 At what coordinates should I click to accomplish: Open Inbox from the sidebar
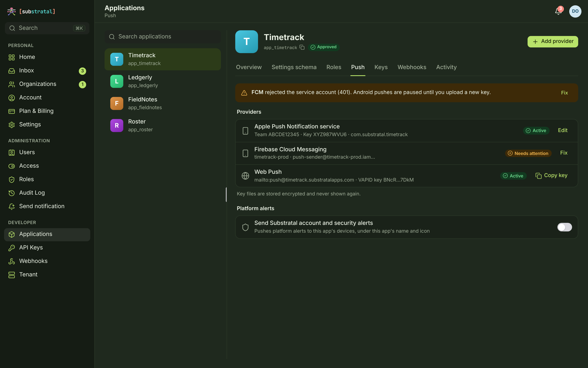click(47, 71)
